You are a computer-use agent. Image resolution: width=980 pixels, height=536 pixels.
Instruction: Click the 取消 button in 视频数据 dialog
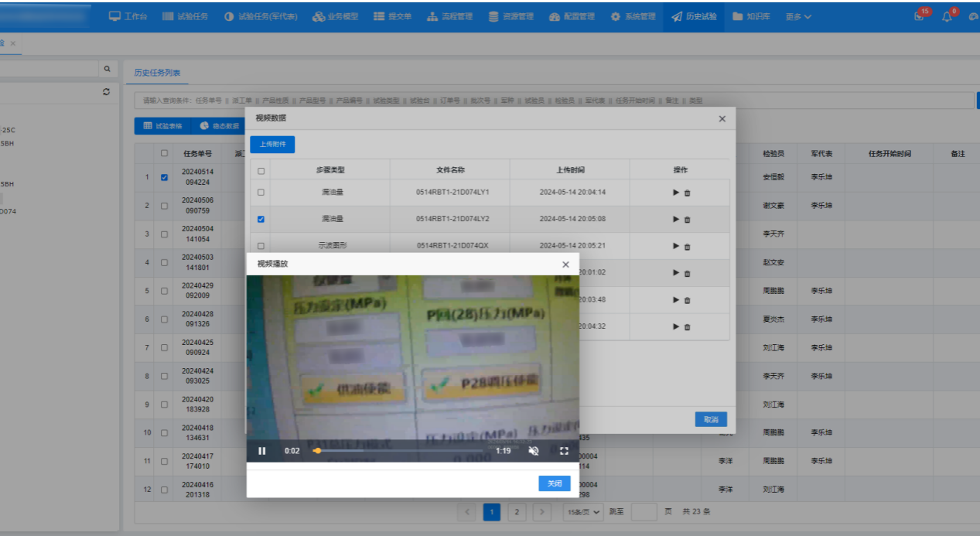711,419
